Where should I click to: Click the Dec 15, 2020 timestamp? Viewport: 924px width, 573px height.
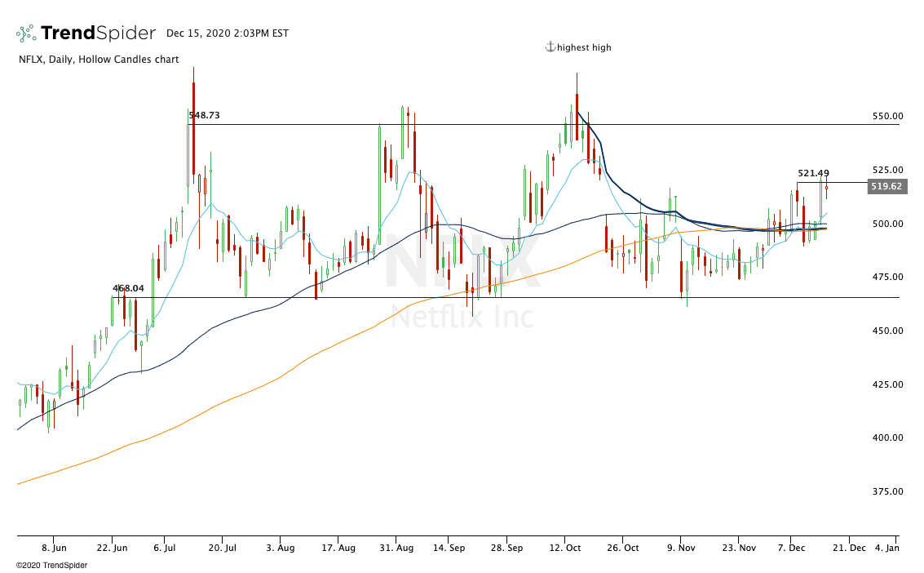coord(228,34)
